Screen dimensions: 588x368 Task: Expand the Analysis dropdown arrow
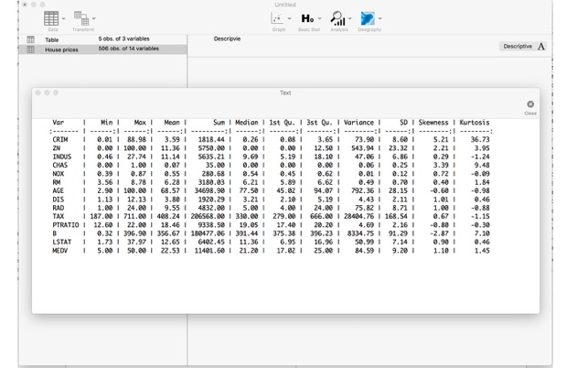tap(349, 18)
